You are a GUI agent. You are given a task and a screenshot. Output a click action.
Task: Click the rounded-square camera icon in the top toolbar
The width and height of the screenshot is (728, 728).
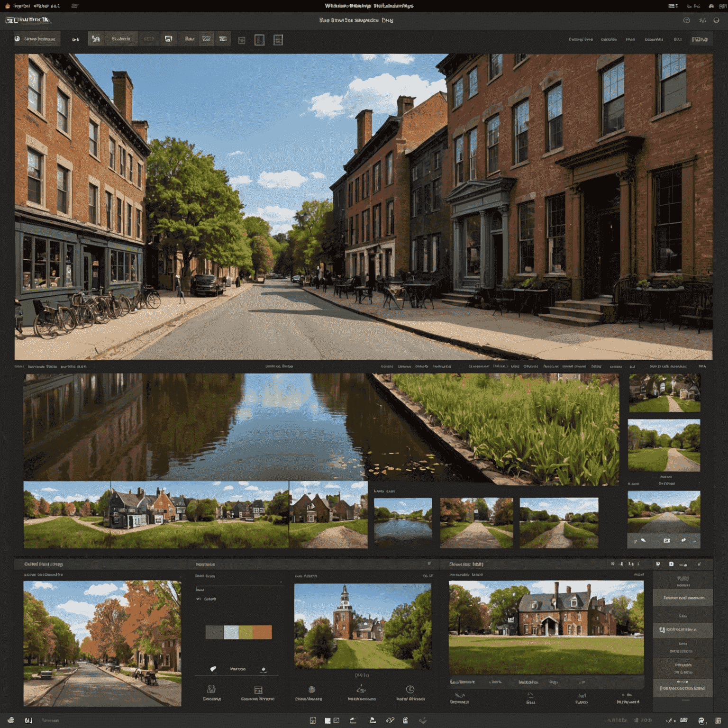(168, 39)
